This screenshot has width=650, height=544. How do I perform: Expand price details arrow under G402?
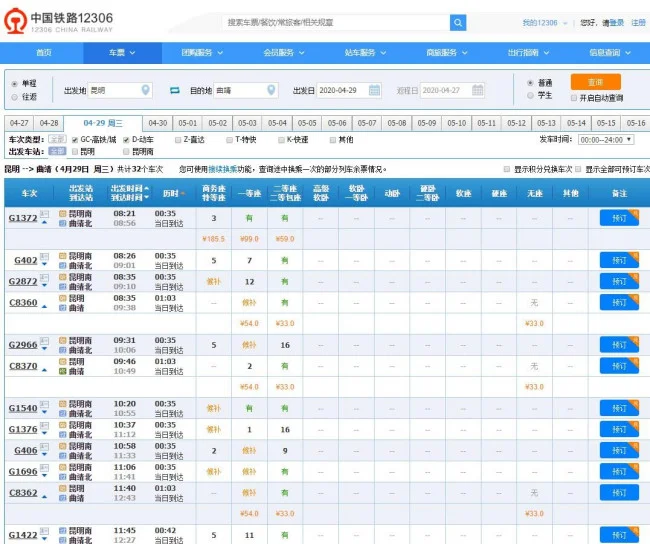(44, 265)
